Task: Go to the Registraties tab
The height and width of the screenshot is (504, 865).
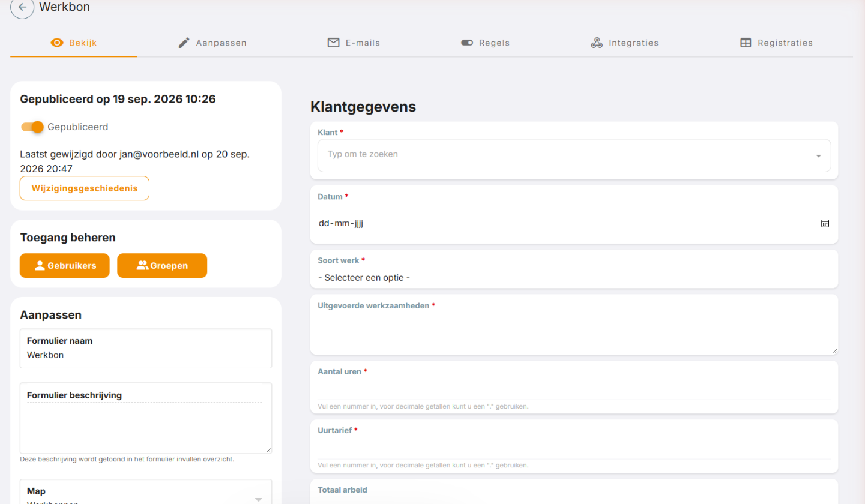Action: pos(776,43)
